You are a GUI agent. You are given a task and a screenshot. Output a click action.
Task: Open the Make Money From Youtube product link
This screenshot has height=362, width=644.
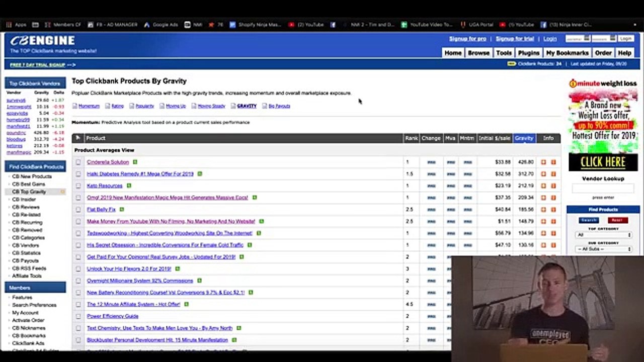[x=171, y=221]
